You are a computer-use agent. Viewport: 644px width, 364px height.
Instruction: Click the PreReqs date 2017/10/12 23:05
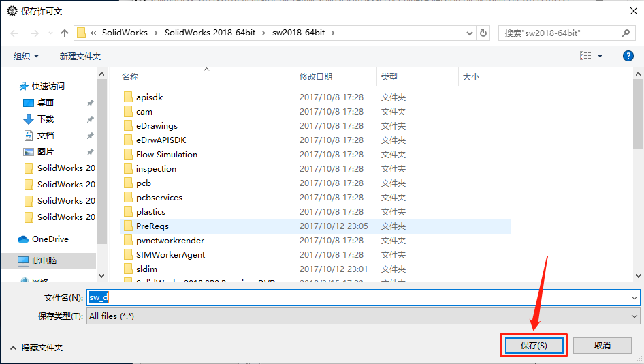(x=334, y=226)
